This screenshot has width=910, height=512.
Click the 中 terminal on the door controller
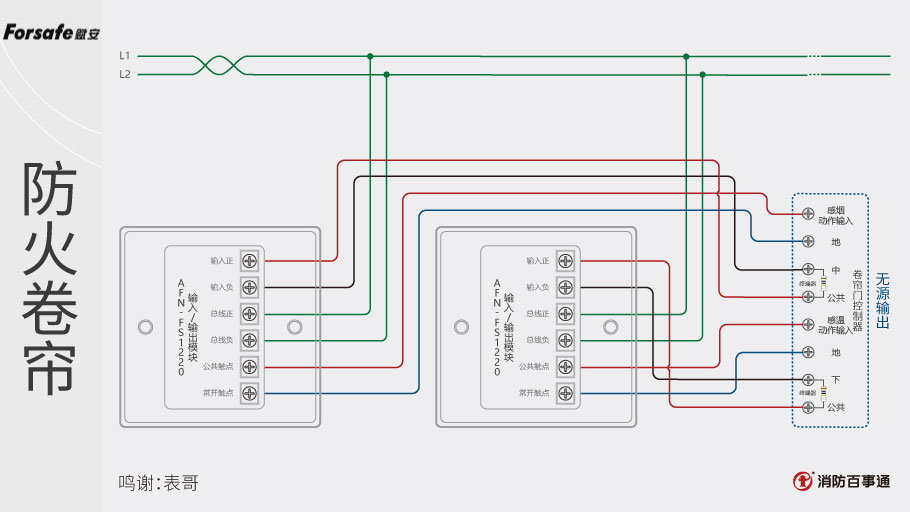click(x=808, y=270)
